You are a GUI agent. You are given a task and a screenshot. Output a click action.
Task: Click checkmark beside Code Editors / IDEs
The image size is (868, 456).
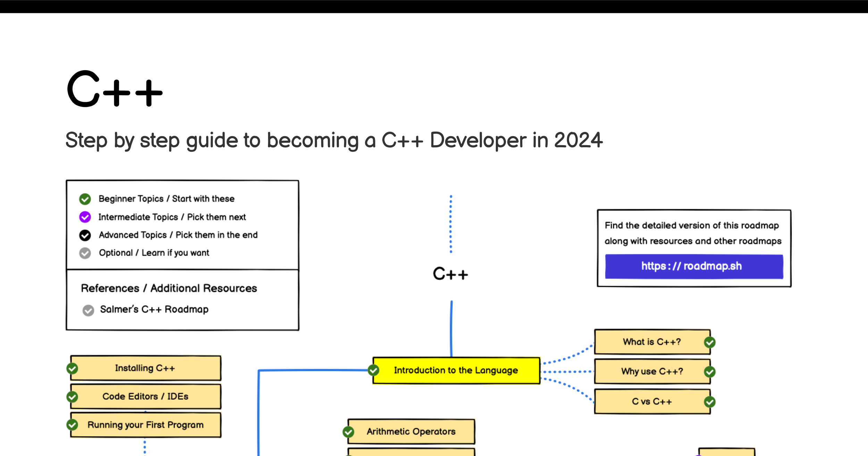tap(72, 397)
